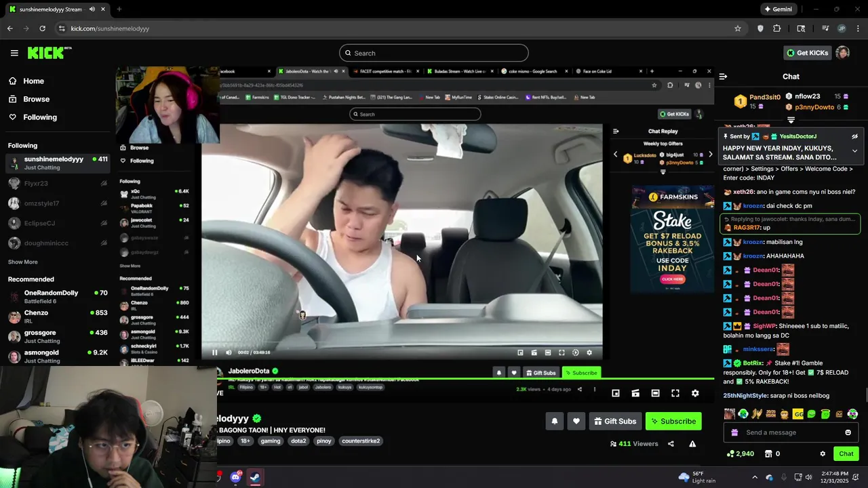Screen dimensions: 868x488
Task: Open a new browser tab
Action: point(119,9)
